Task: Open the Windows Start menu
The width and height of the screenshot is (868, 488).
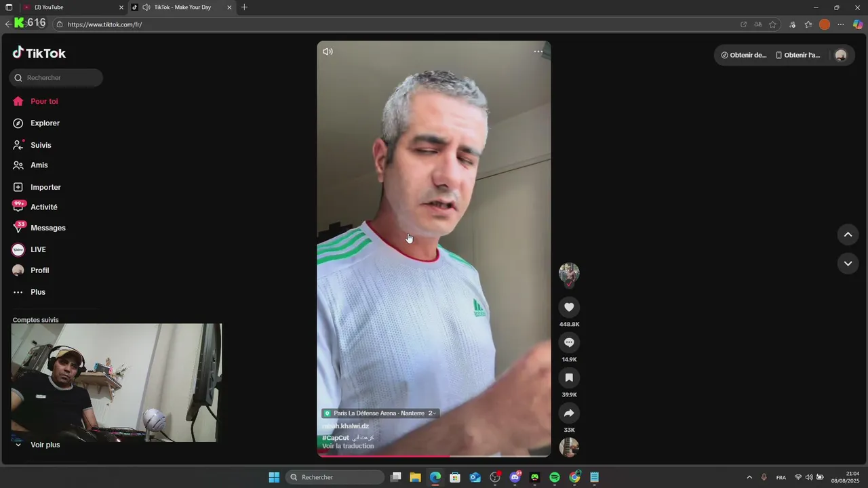Action: coord(274,477)
